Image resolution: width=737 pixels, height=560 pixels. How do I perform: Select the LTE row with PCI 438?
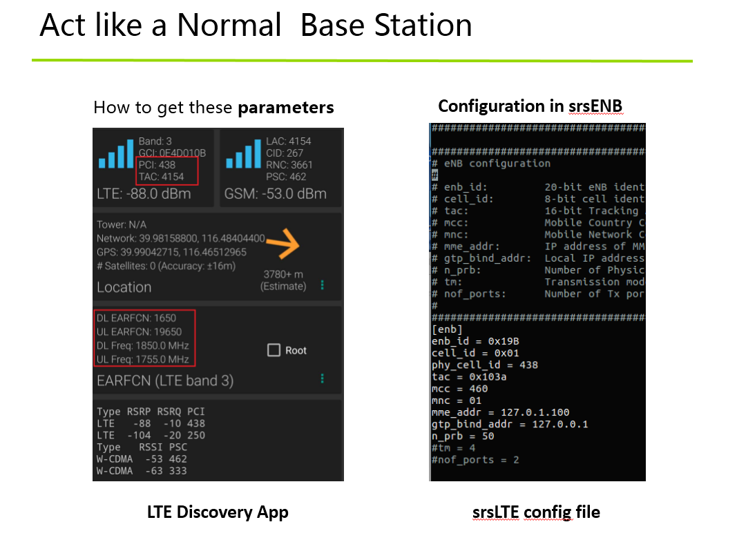[x=151, y=423]
